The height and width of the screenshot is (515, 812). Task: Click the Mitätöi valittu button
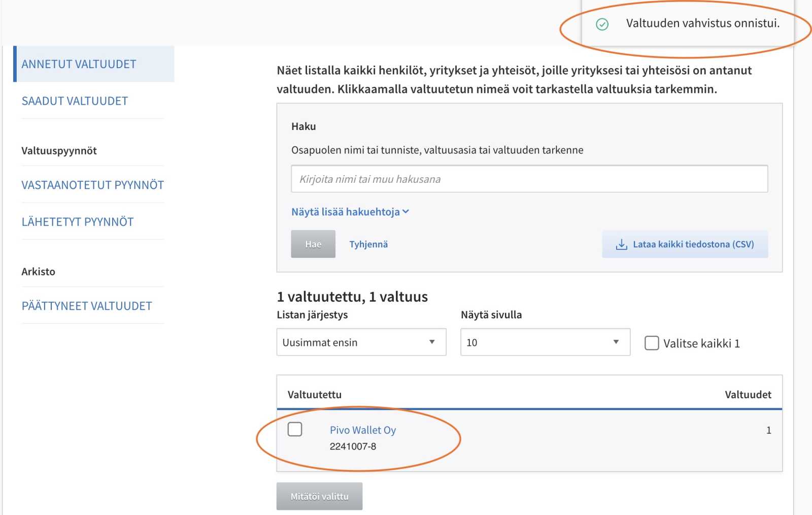click(319, 496)
